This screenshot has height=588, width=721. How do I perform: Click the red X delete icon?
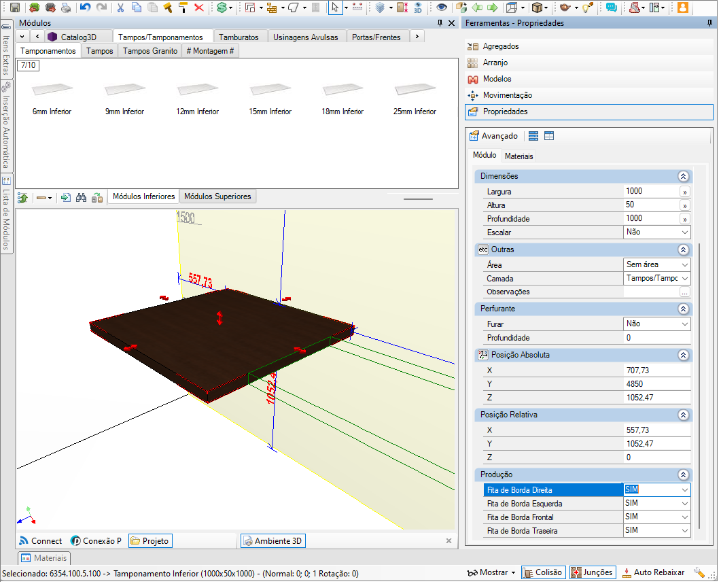tap(199, 7)
